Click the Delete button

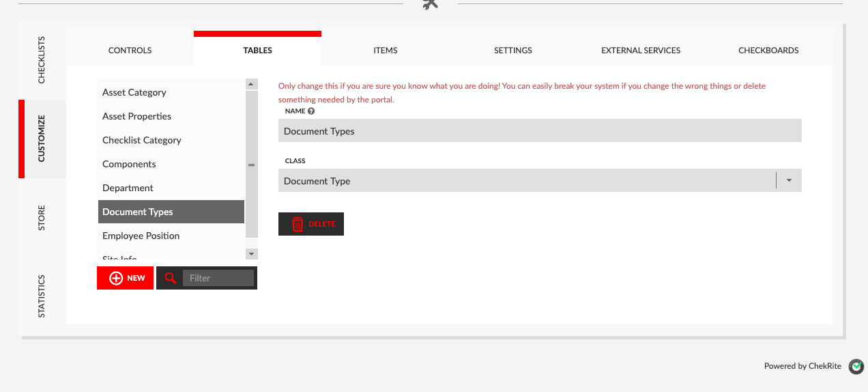(311, 224)
